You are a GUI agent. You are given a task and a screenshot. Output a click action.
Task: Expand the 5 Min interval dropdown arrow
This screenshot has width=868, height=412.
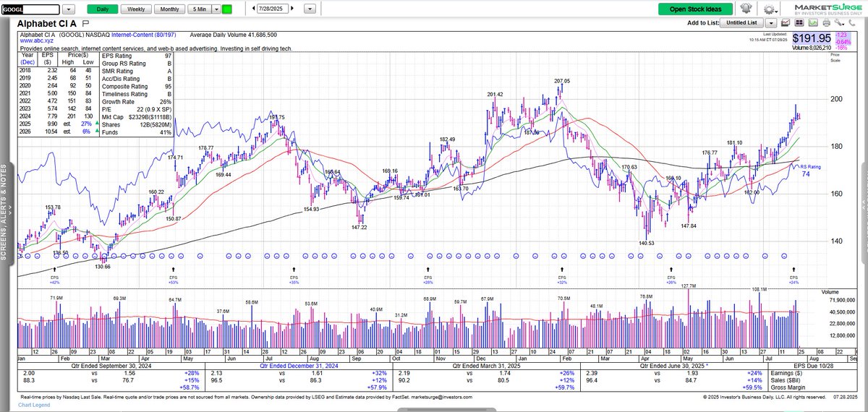[215, 9]
